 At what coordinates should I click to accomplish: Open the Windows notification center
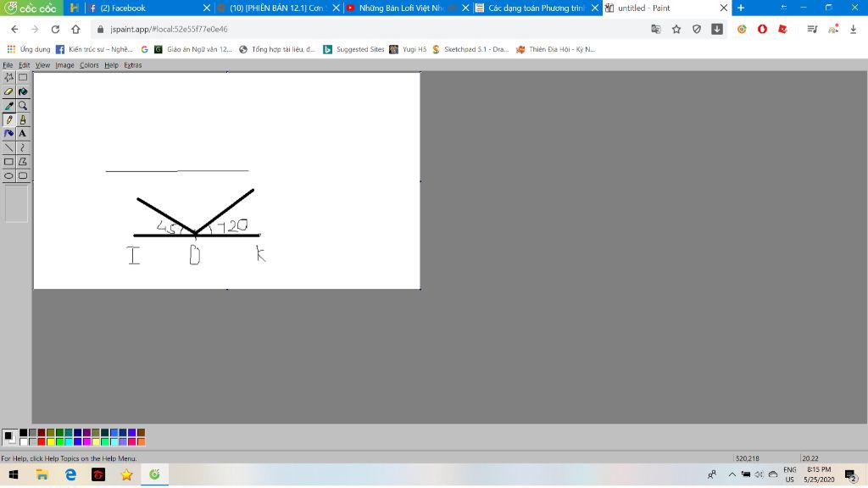[x=851, y=474]
